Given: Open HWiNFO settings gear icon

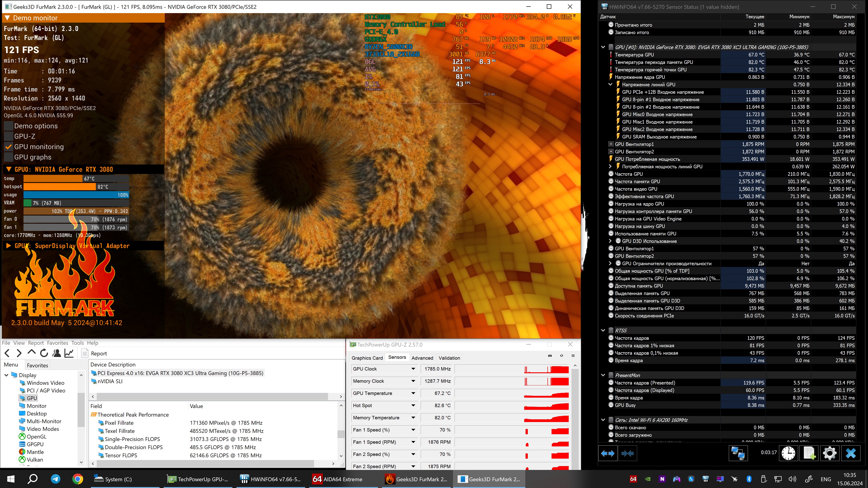Looking at the screenshot, I should (830, 453).
